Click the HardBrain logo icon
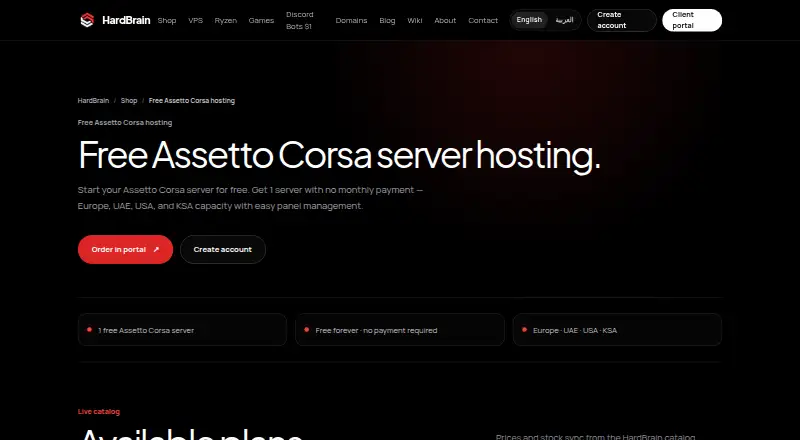The height and width of the screenshot is (440, 800). (87, 20)
